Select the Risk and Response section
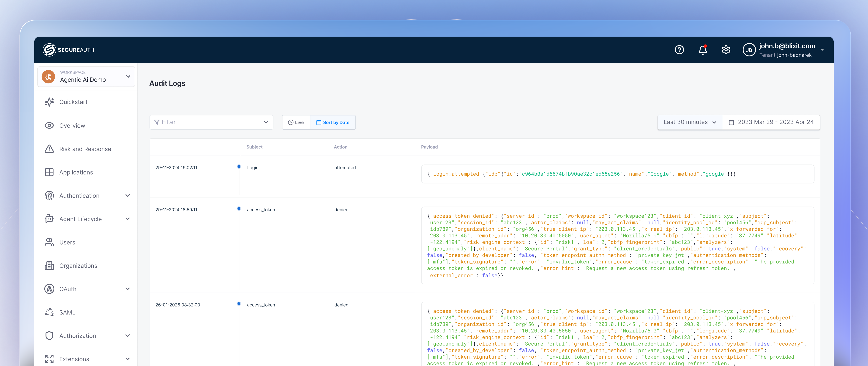Screen dimensions: 868x366 pos(85,149)
